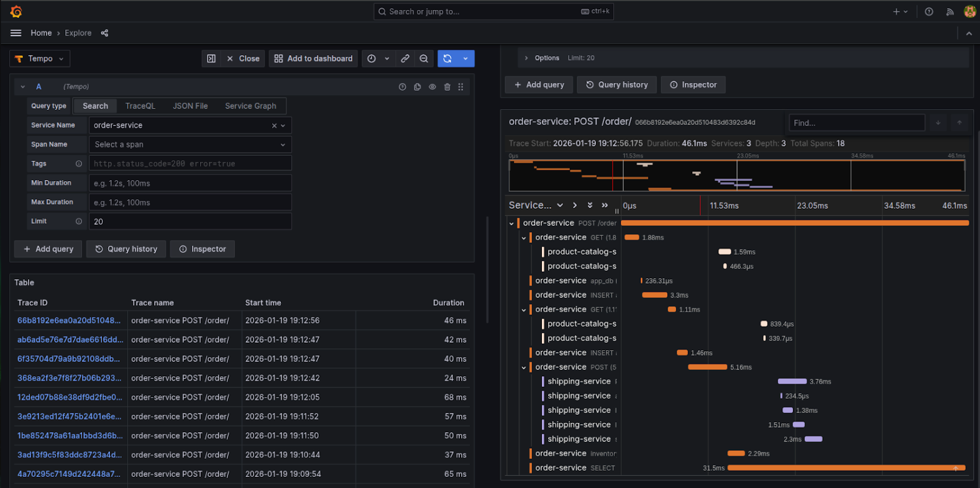The image size is (980, 488).
Task: Switch to the TraceQL query type
Action: (140, 106)
